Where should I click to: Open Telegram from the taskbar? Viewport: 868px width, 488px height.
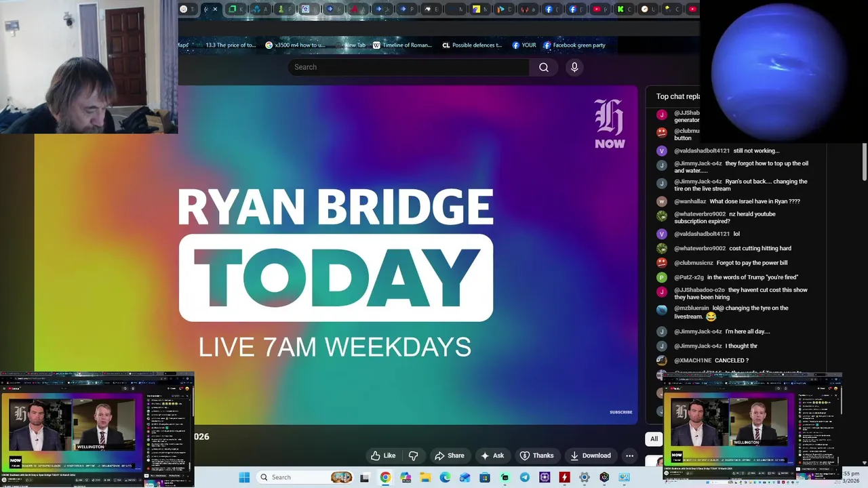(525, 477)
